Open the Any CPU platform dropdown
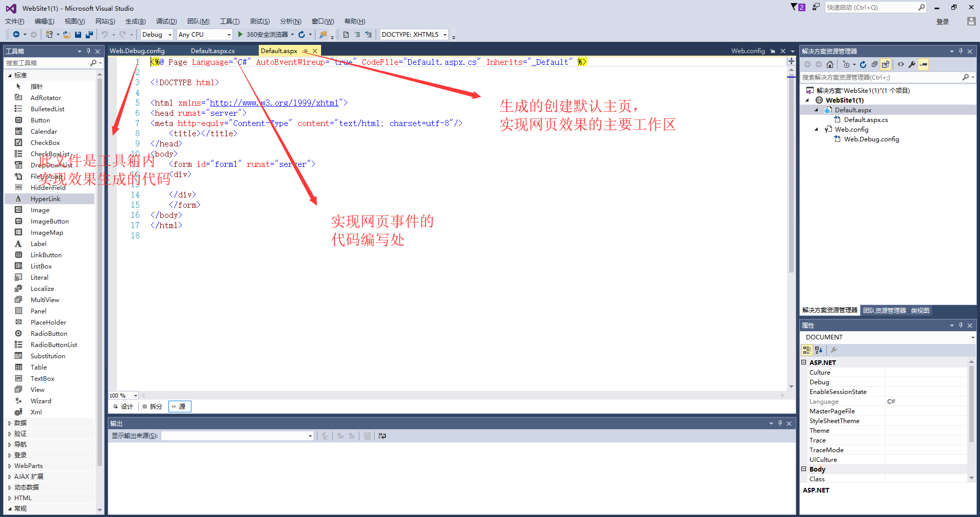The width and height of the screenshot is (980, 517). coord(204,34)
